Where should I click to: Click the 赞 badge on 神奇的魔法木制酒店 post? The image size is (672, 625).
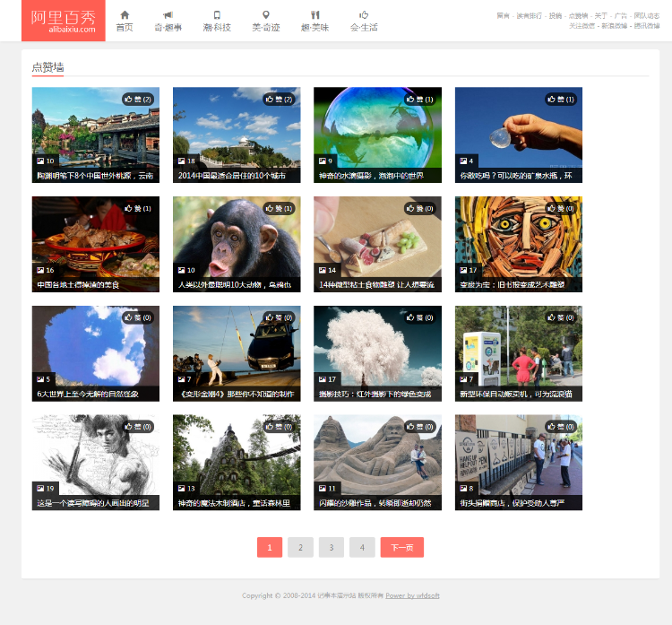pos(279,427)
